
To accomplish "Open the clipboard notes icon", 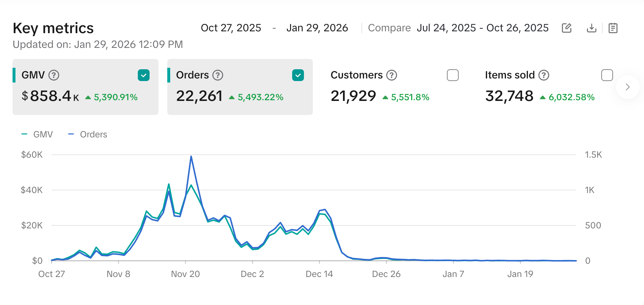I will point(613,28).
